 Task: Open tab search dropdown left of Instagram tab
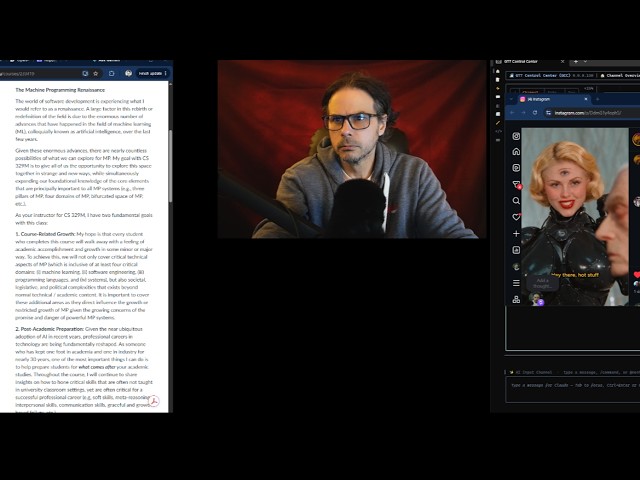pyautogui.click(x=512, y=99)
